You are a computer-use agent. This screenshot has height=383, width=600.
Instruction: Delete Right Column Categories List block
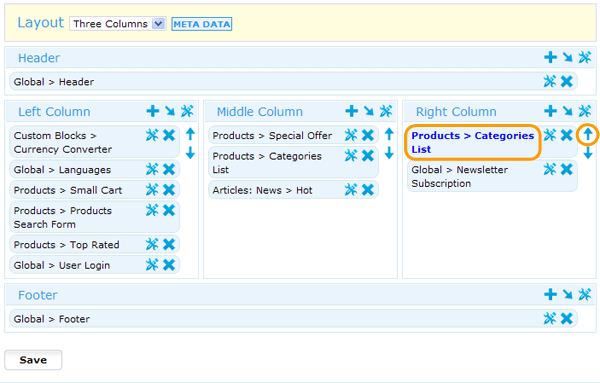567,135
